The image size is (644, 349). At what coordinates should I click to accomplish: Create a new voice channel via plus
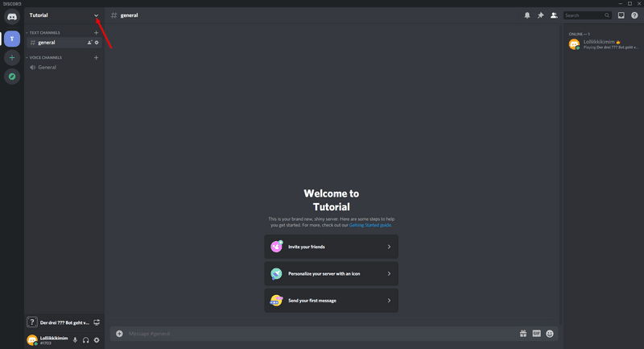coord(96,57)
